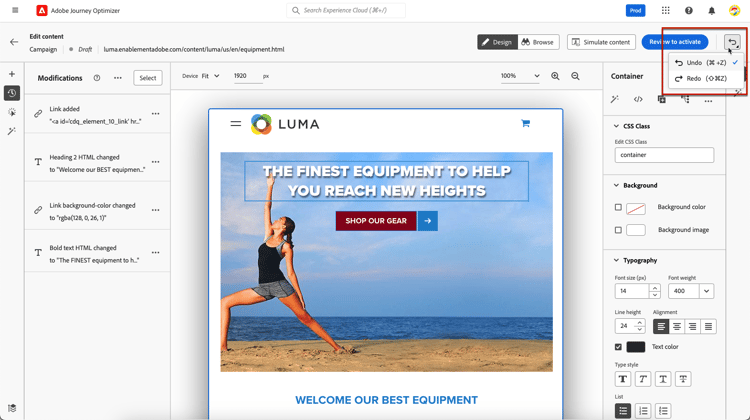Open the Background image swatch

coord(636,230)
